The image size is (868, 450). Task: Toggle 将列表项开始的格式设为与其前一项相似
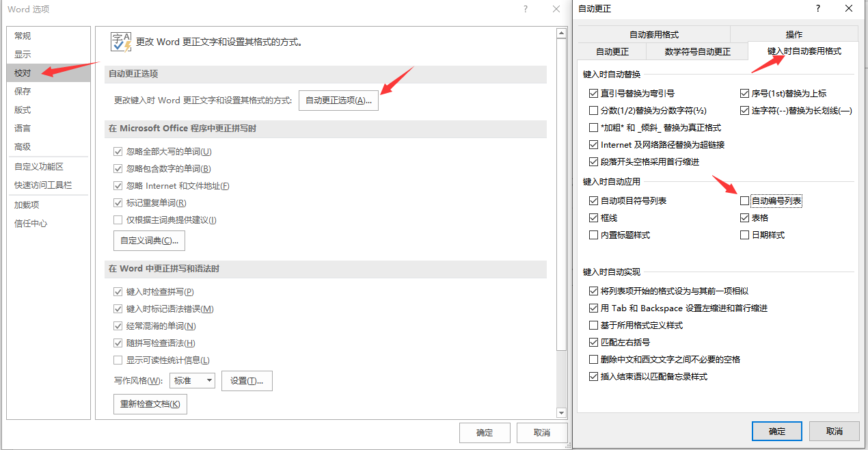point(593,291)
